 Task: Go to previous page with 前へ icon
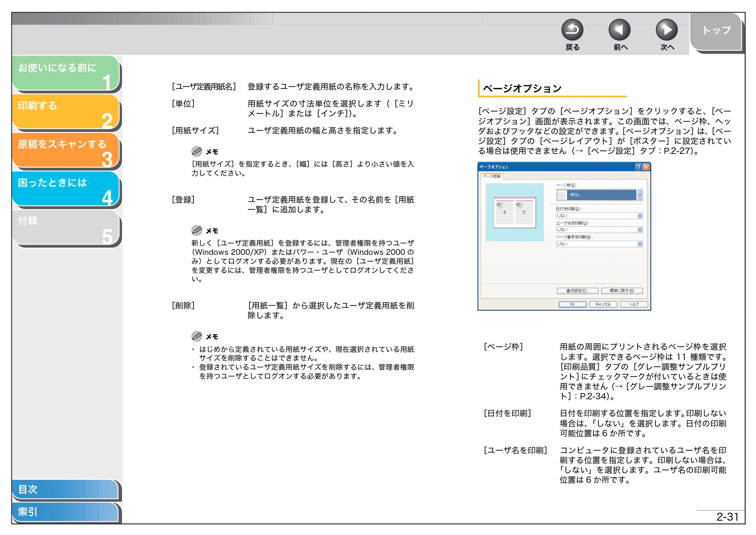[x=619, y=30]
